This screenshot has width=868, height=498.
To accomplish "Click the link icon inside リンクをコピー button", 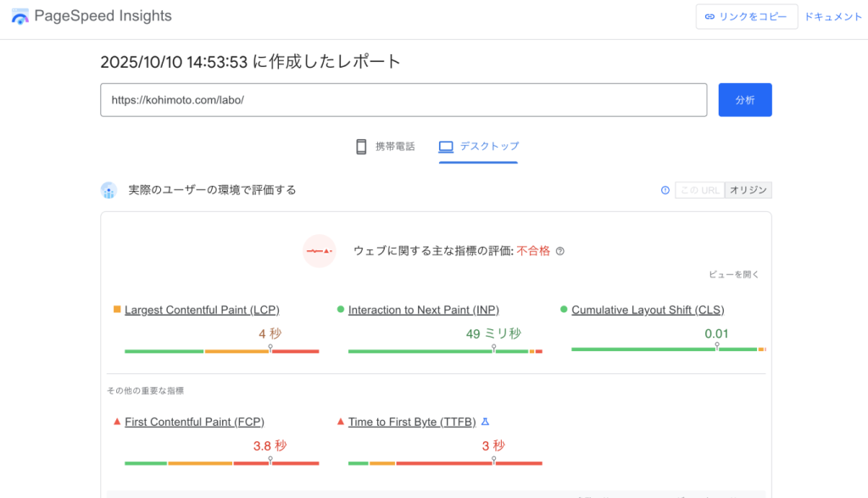I will pyautogui.click(x=710, y=16).
